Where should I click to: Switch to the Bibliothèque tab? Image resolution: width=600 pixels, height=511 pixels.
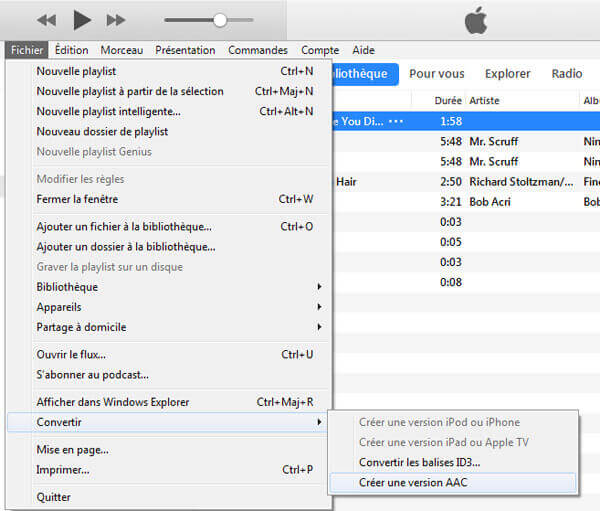365,74
